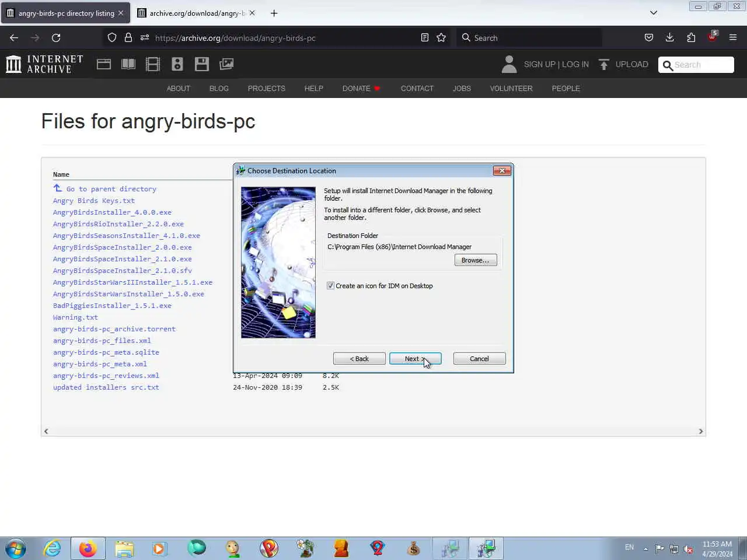Open angry-birds-pc_archive.torrent link
Image resolution: width=747 pixels, height=560 pixels.
tap(114, 329)
